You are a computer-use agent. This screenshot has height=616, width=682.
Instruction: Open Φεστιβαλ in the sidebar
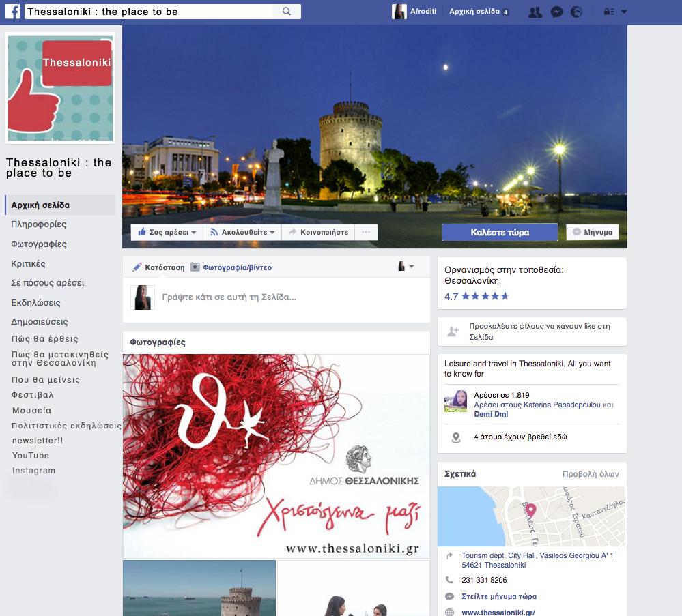click(x=33, y=395)
